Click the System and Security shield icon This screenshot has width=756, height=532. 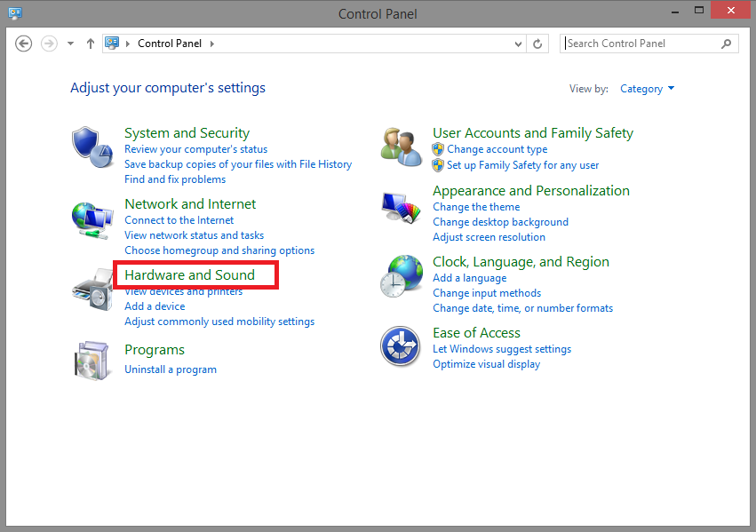(92, 147)
